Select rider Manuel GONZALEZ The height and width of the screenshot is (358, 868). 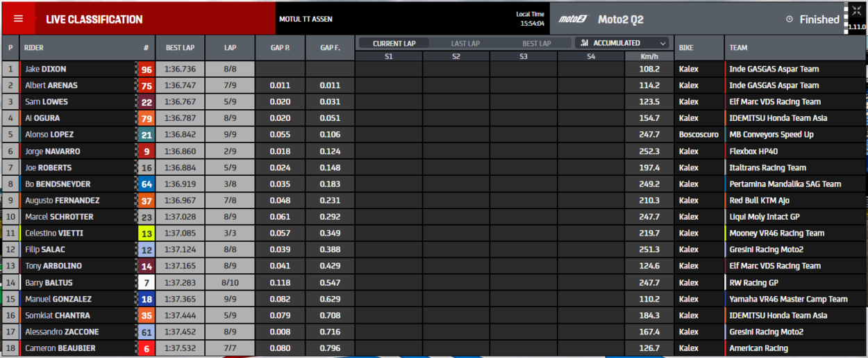coord(58,299)
